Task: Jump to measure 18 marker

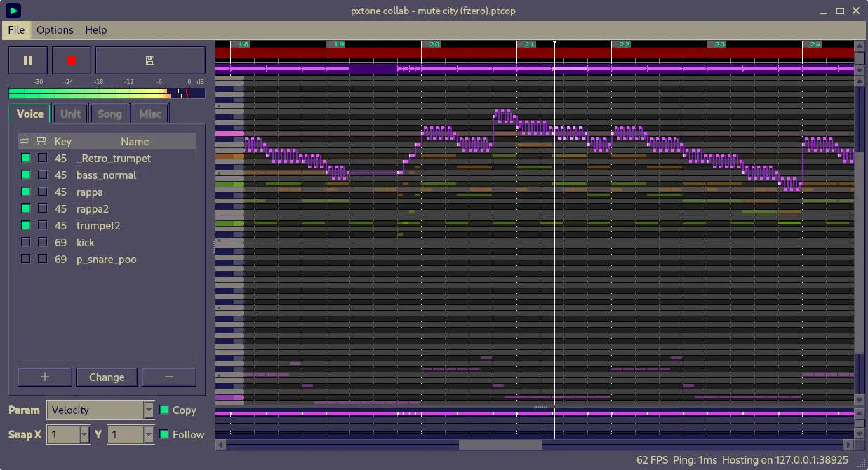Action: coord(243,43)
